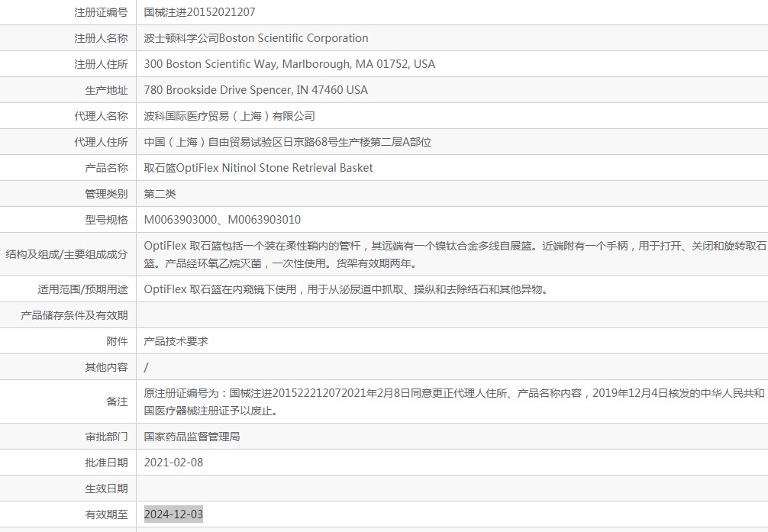Select agent name 波科国际医疗贸易（上海）有限公司
768x532 pixels.
coord(229,116)
